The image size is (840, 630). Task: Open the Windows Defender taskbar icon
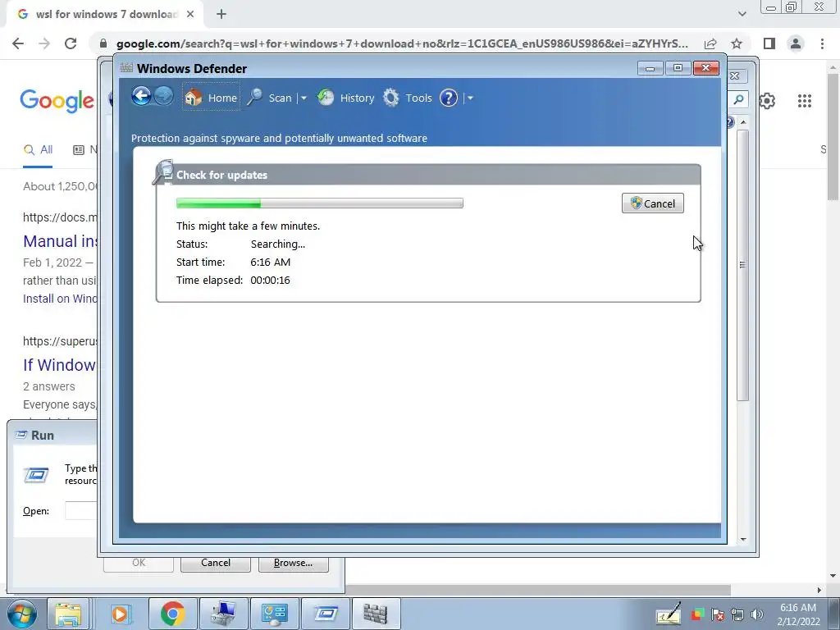tap(376, 614)
